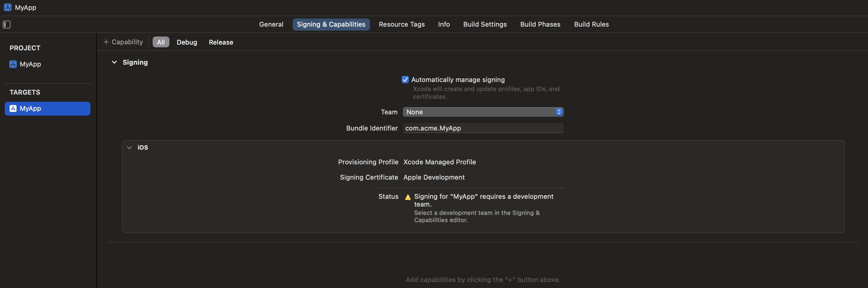868x288 pixels.
Task: Select the MyApp target row label
Action: point(30,108)
